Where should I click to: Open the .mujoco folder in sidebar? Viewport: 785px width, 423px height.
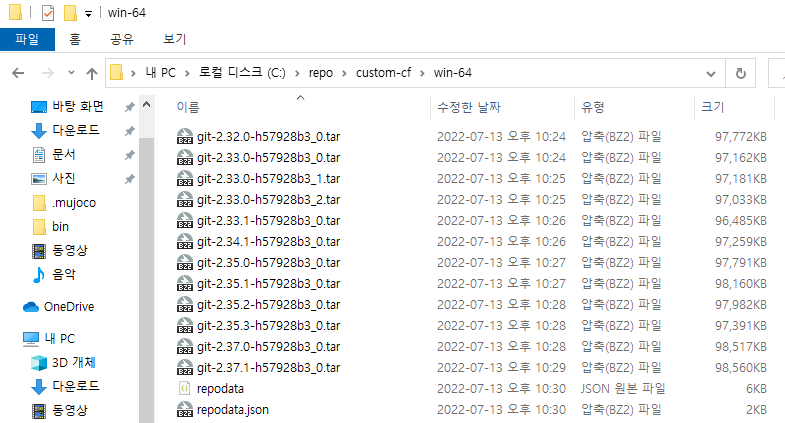(x=74, y=202)
